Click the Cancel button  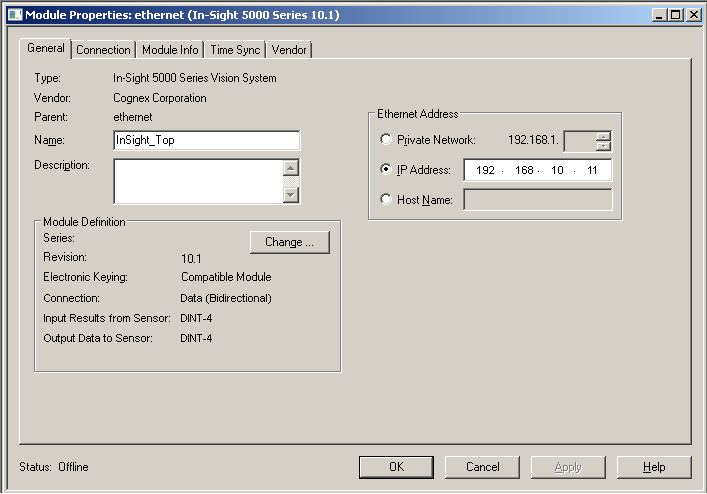tap(483, 467)
